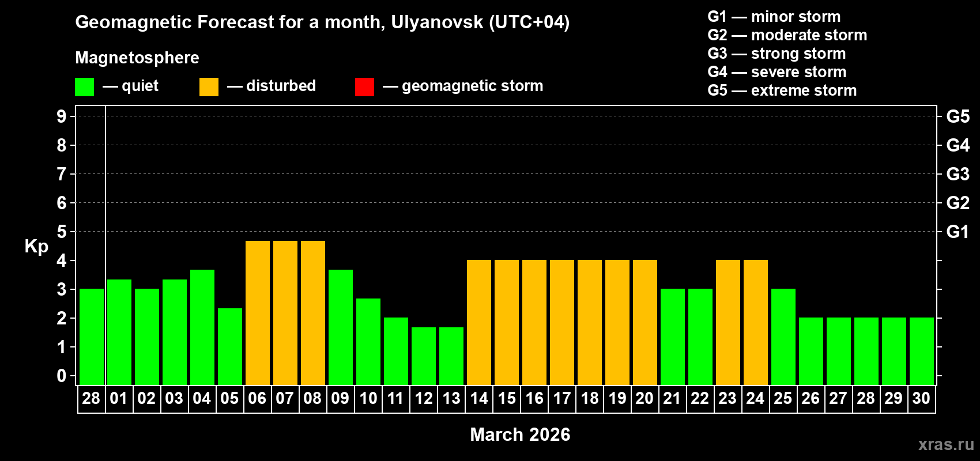The width and height of the screenshot is (980, 461).
Task: Click date label 30
Action: click(921, 398)
